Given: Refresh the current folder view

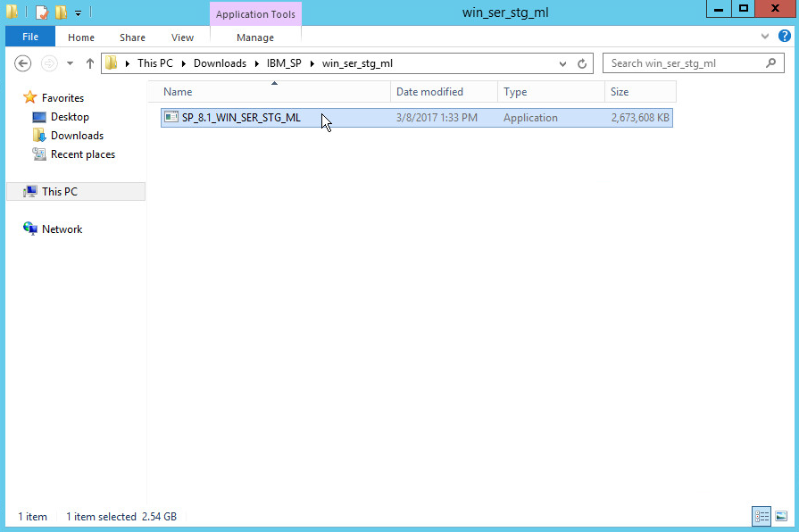Looking at the screenshot, I should (582, 63).
